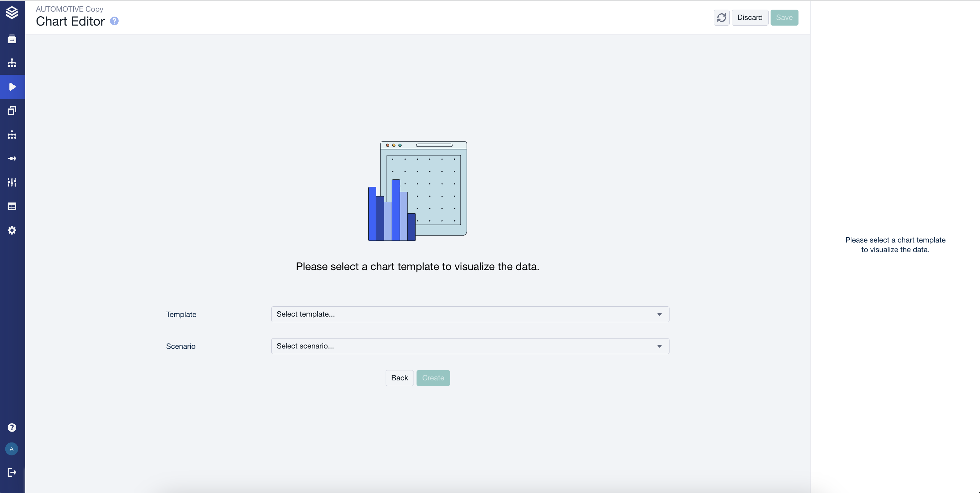Open the sliders controls sidebar icon
The width and height of the screenshot is (980, 493).
[x=12, y=182]
